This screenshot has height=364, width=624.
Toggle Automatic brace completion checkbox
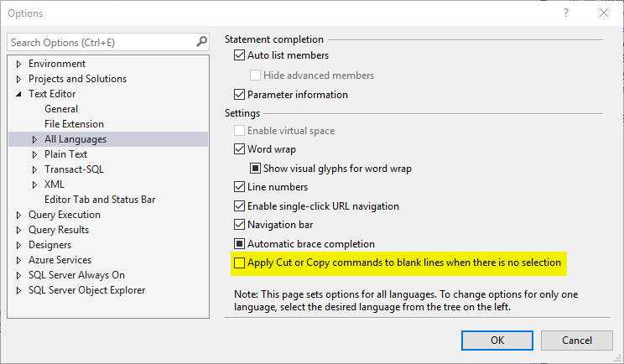241,244
